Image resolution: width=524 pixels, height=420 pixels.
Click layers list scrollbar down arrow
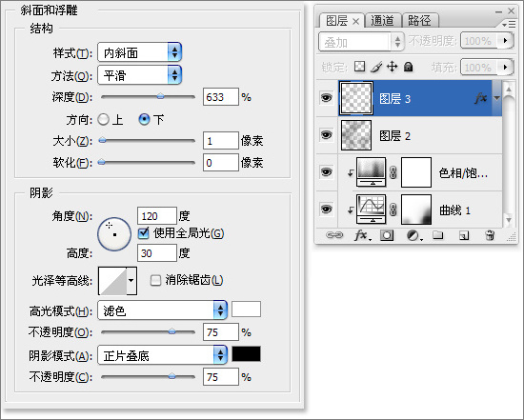pos(509,220)
